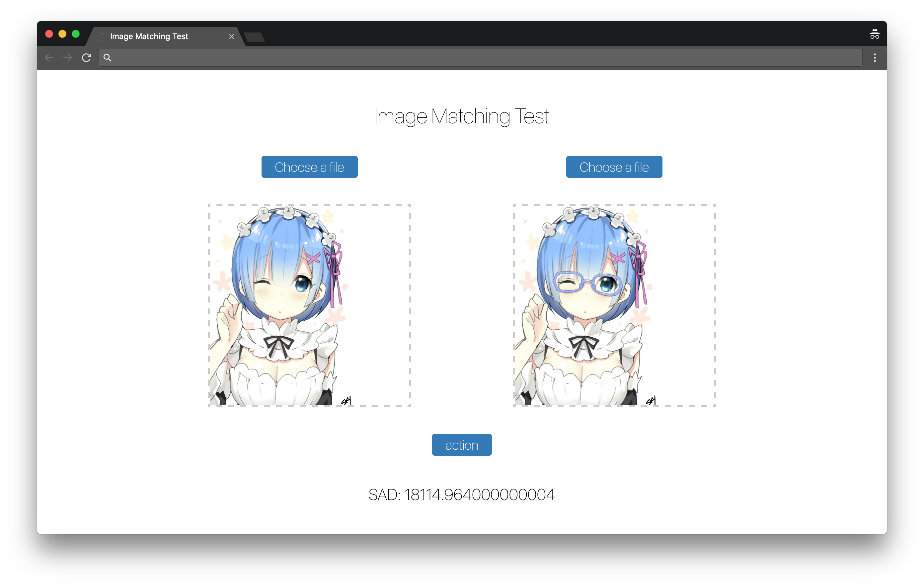The image size is (924, 587).
Task: Open the three-dot browser menu
Action: [x=875, y=58]
